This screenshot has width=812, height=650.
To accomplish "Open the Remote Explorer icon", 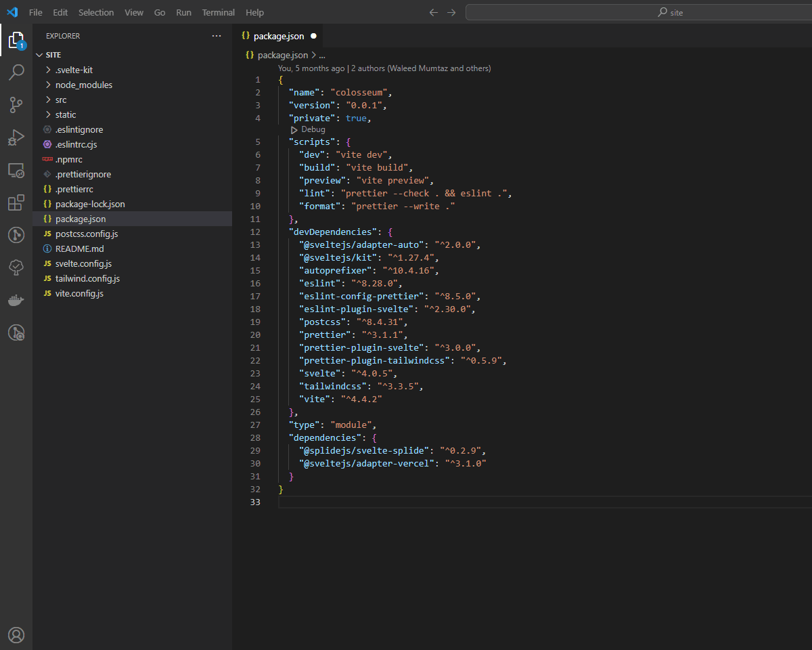I will pos(16,170).
